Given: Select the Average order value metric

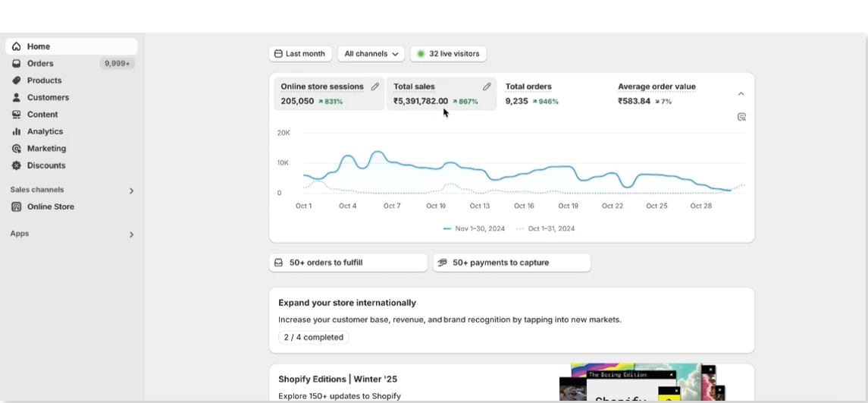Looking at the screenshot, I should pyautogui.click(x=666, y=93).
